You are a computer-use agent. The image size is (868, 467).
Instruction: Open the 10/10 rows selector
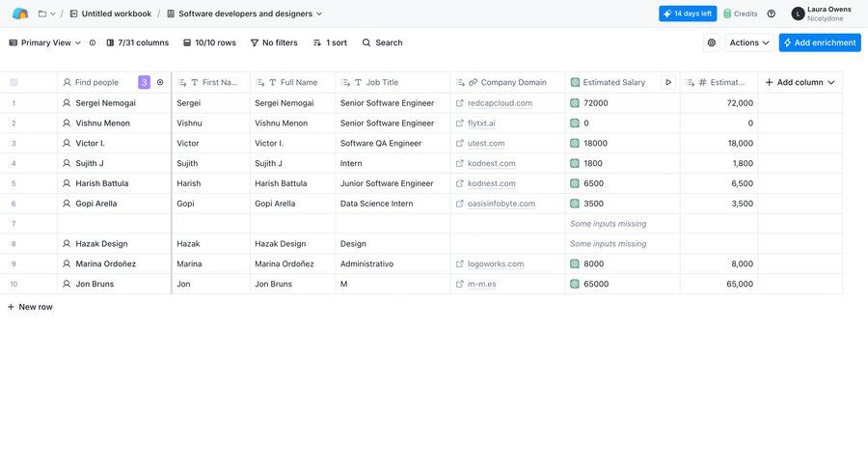pyautogui.click(x=209, y=42)
